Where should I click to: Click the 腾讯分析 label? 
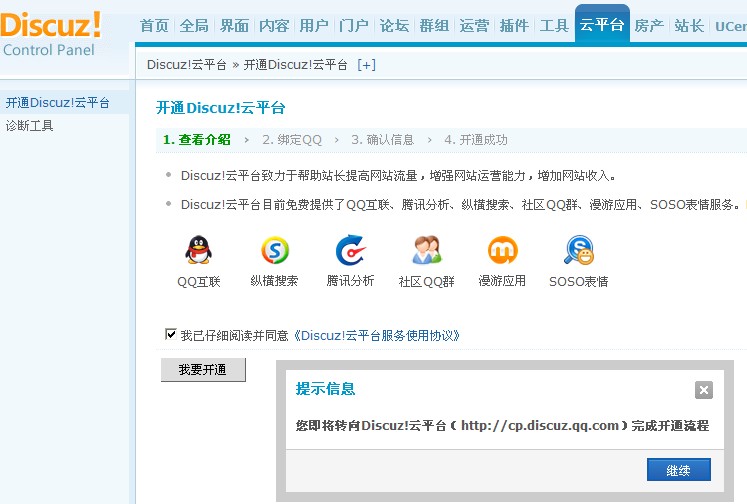click(350, 281)
